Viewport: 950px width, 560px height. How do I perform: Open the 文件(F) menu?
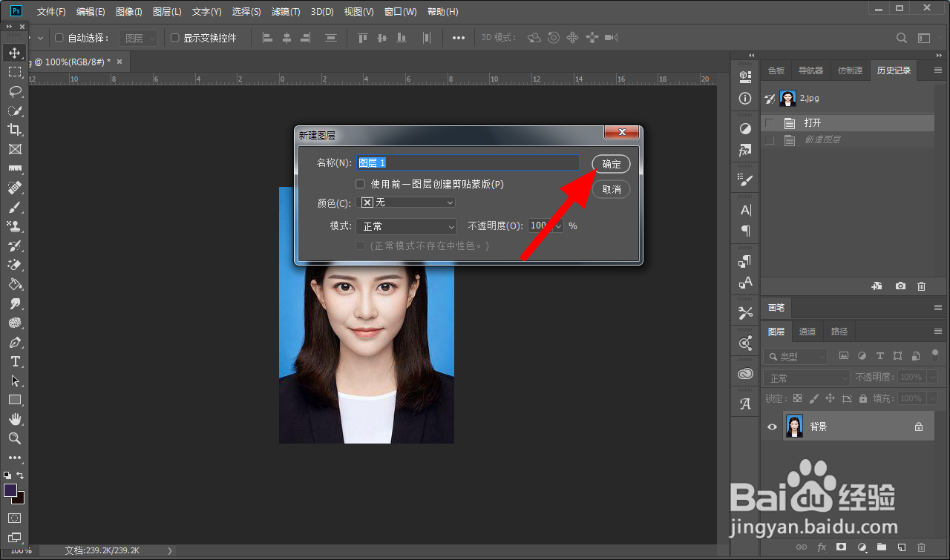pyautogui.click(x=51, y=12)
